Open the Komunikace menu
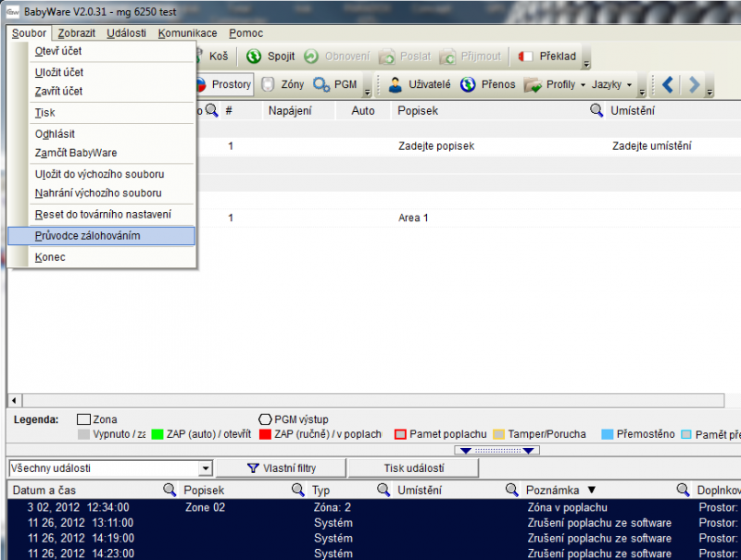Viewport: 741px width, 560px height. coord(187,33)
